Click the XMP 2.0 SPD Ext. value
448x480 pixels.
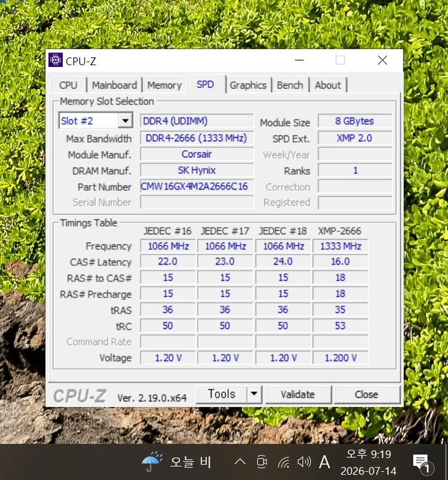pyautogui.click(x=355, y=138)
